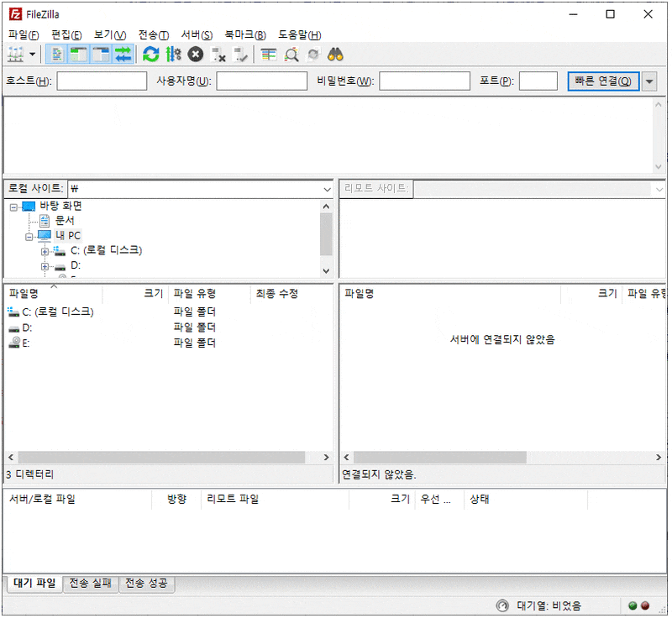Focus the 비밀번호(W) input field
Image resolution: width=672 pixels, height=618 pixels.
coord(424,81)
